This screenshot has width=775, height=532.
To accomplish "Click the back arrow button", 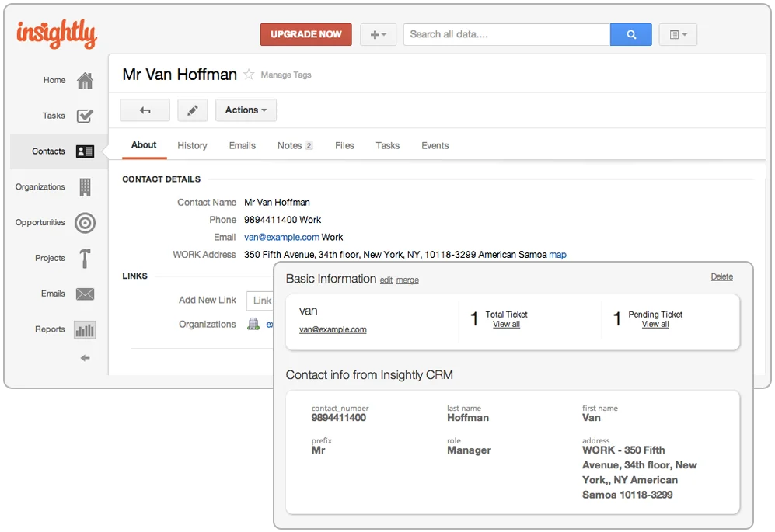I will point(145,110).
